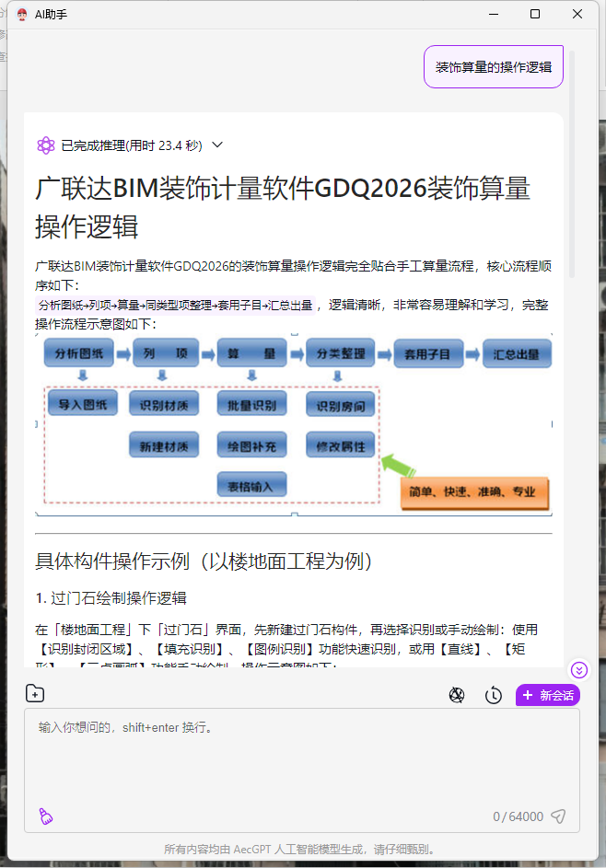606x868 pixels.
Task: Click the add file attachment icon
Action: [x=35, y=693]
